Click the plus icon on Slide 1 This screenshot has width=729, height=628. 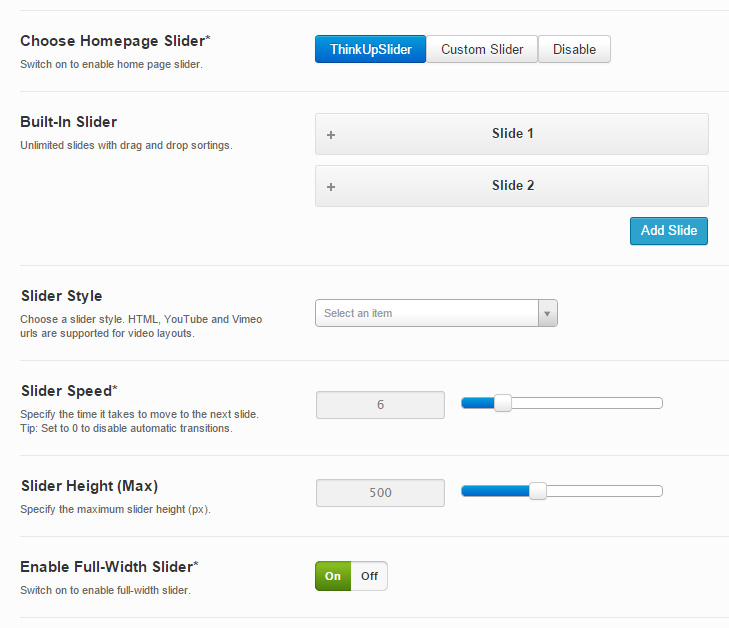(331, 135)
